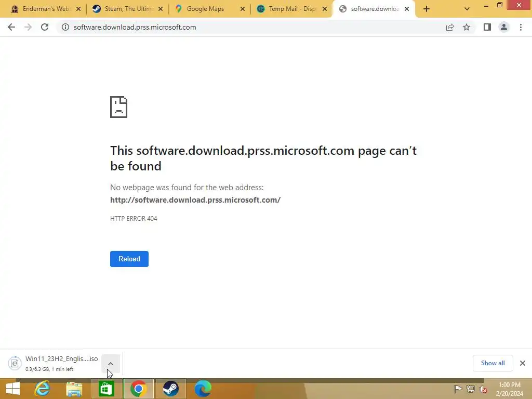The image size is (532, 399).
Task: Open Chrome three-dot menu
Action: coord(521,27)
